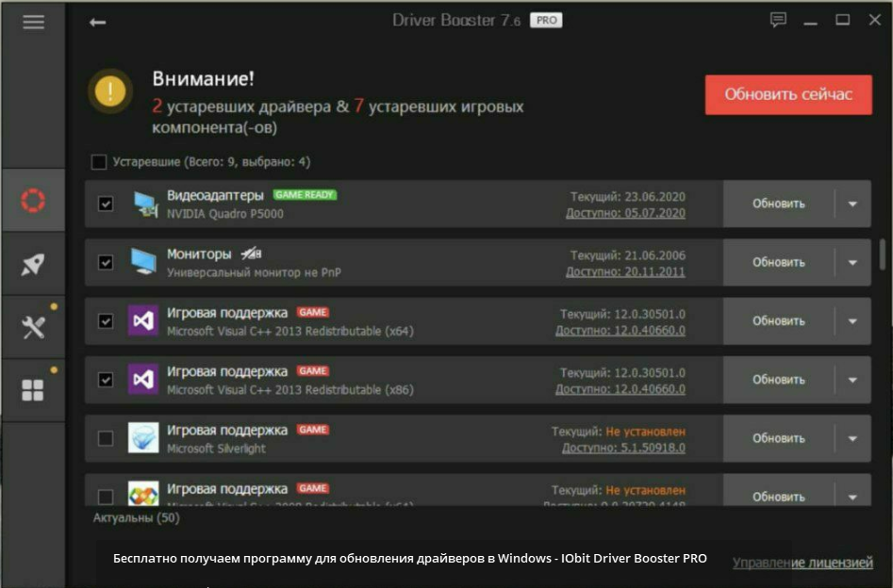This screenshot has width=893, height=588.
Task: Click the GAME READY badge
Action: [x=305, y=195]
